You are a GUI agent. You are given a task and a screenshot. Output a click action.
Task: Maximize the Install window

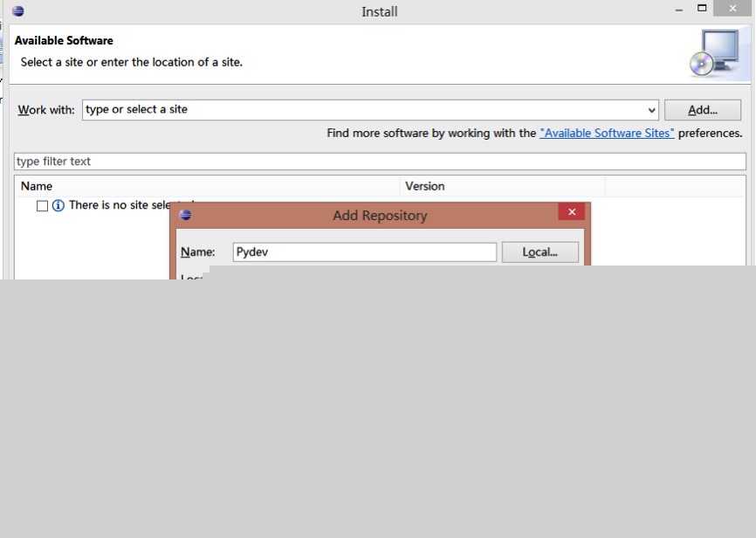click(x=702, y=8)
